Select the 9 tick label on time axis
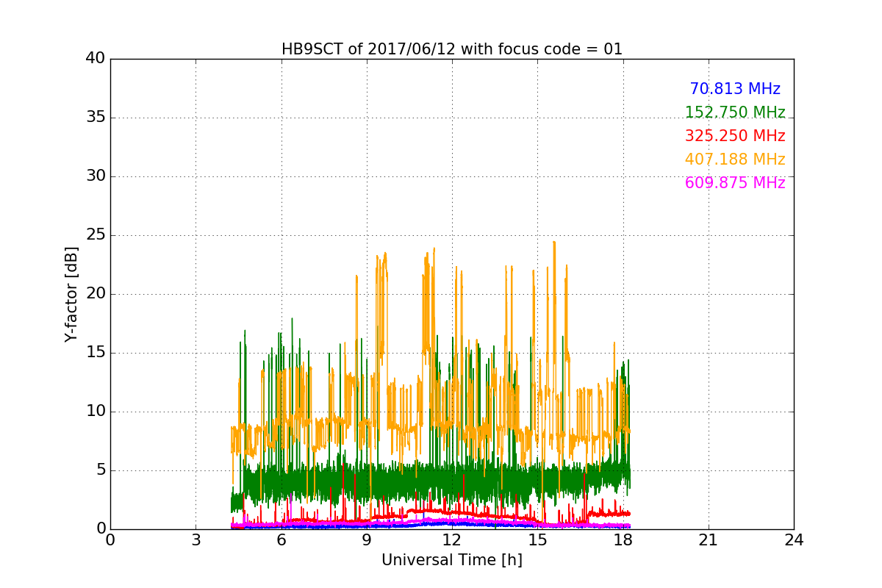Viewport: 882px width, 588px height. point(366,540)
